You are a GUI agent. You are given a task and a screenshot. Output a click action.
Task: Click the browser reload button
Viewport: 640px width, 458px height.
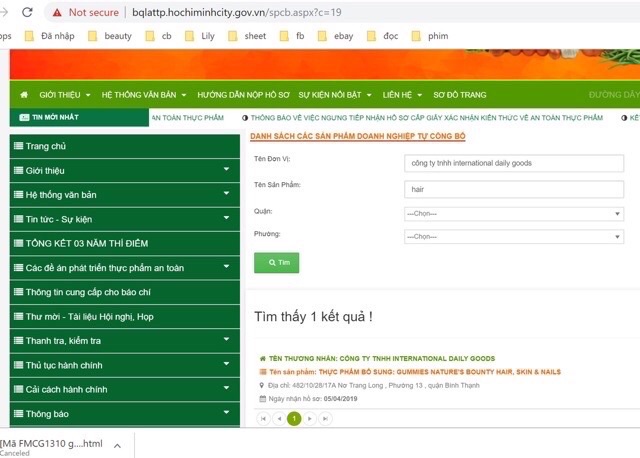tap(27, 13)
